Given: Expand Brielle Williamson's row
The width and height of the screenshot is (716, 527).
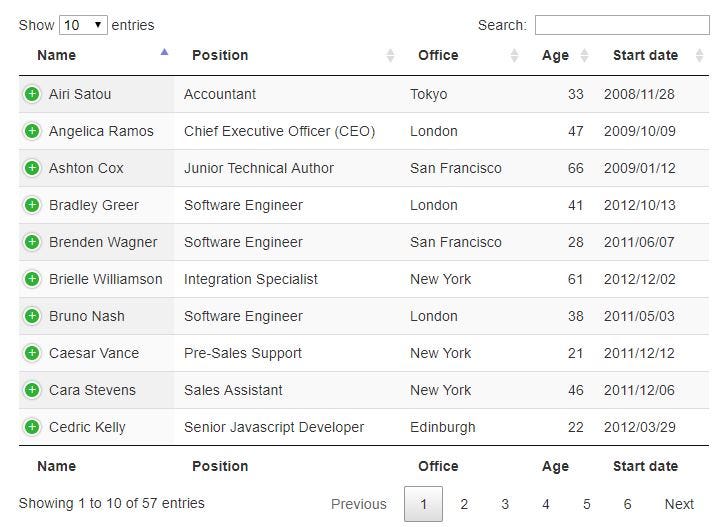Looking at the screenshot, I should [x=32, y=279].
